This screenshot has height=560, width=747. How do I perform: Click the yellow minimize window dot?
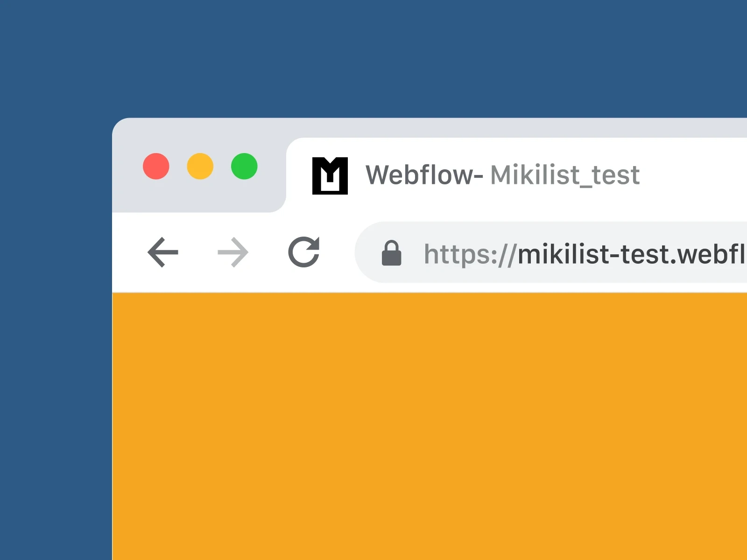click(200, 166)
